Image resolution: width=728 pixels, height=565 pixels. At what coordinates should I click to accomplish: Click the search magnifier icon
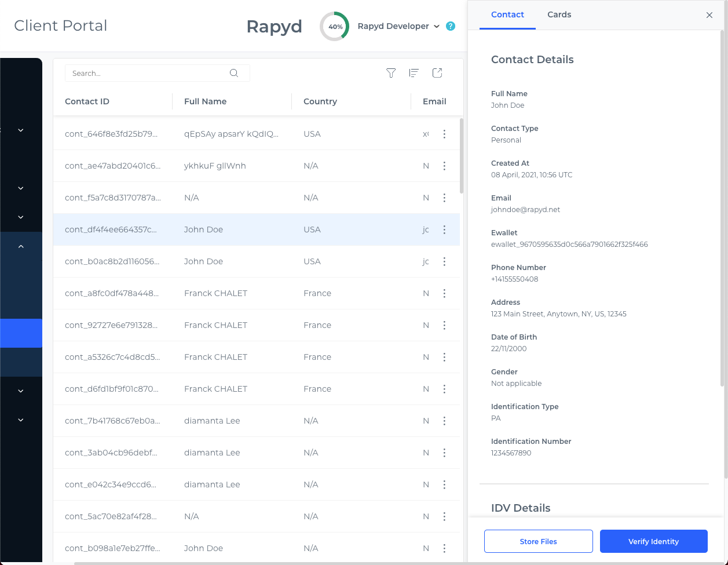click(x=234, y=73)
